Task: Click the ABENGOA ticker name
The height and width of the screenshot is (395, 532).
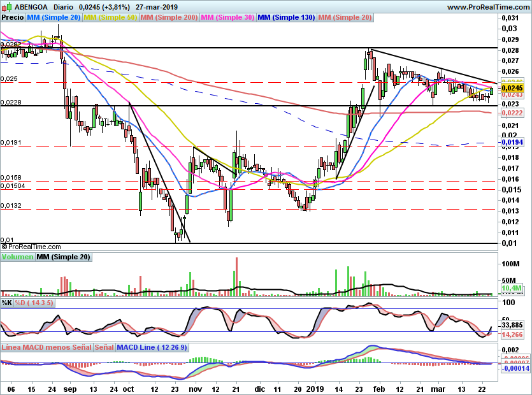Action: 31,7
